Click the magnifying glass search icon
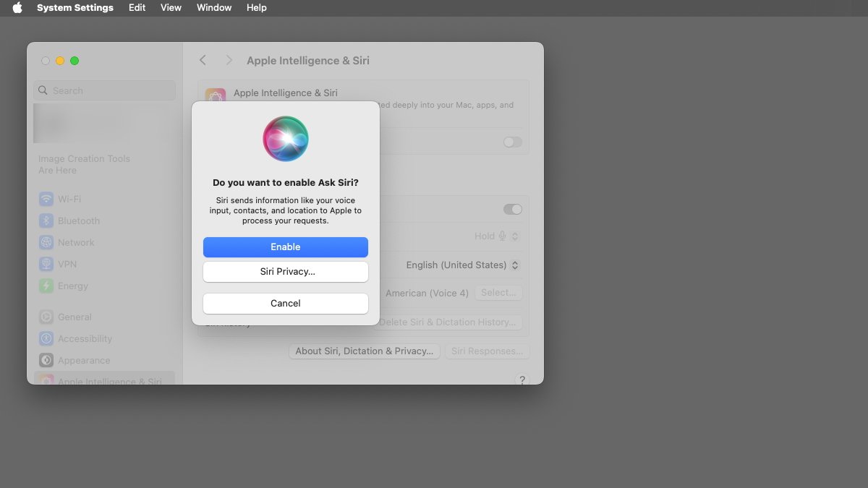The image size is (868, 488). click(43, 90)
